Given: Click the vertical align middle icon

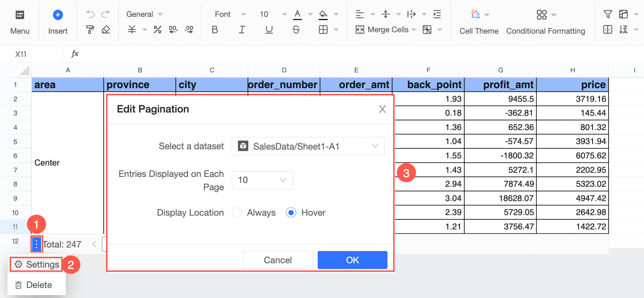Looking at the screenshot, I should [x=385, y=14].
